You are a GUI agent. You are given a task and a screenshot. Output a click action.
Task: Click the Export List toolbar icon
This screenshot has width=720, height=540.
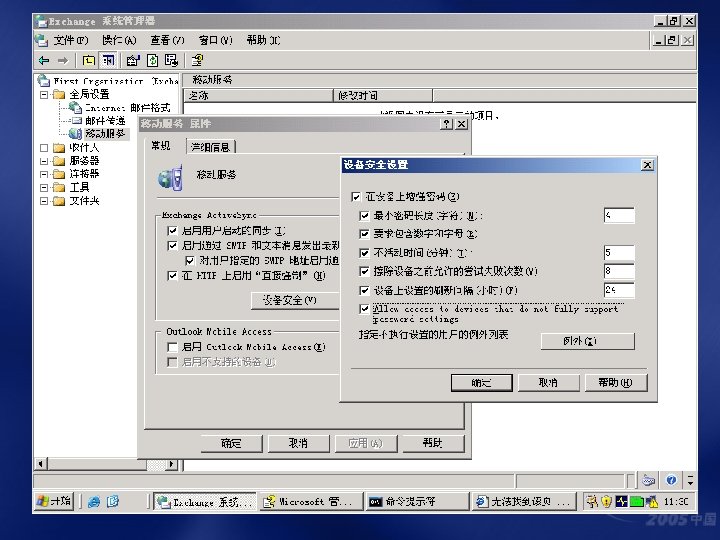tap(171, 60)
